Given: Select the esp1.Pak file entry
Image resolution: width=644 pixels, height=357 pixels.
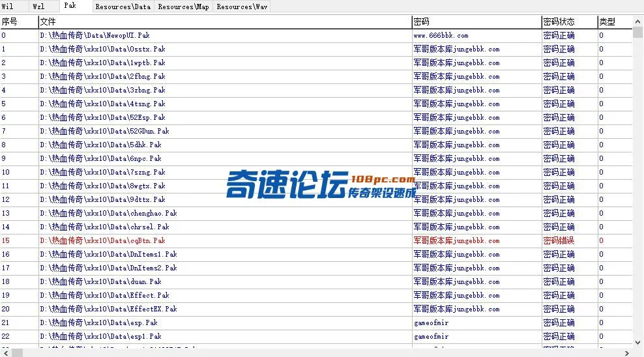Looking at the screenshot, I should (x=100, y=337).
